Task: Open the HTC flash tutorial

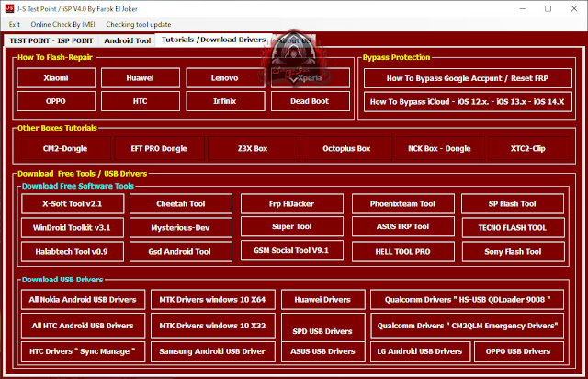Action: pyautogui.click(x=141, y=101)
